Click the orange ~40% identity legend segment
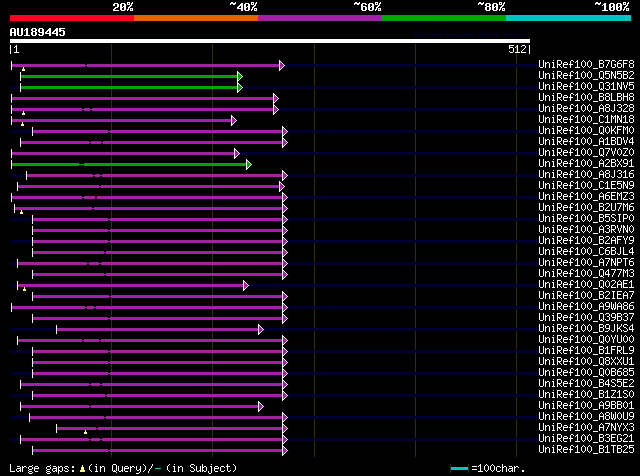The height and width of the screenshot is (476, 640). tap(196, 18)
